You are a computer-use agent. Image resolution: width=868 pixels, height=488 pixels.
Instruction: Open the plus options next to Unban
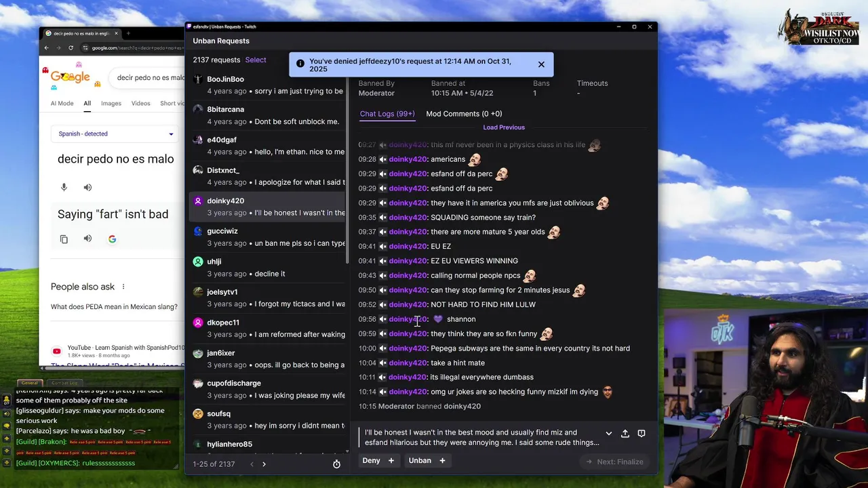[x=442, y=461]
